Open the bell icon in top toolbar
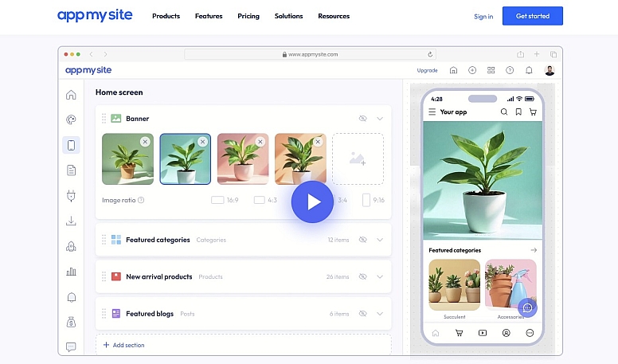 click(x=529, y=70)
